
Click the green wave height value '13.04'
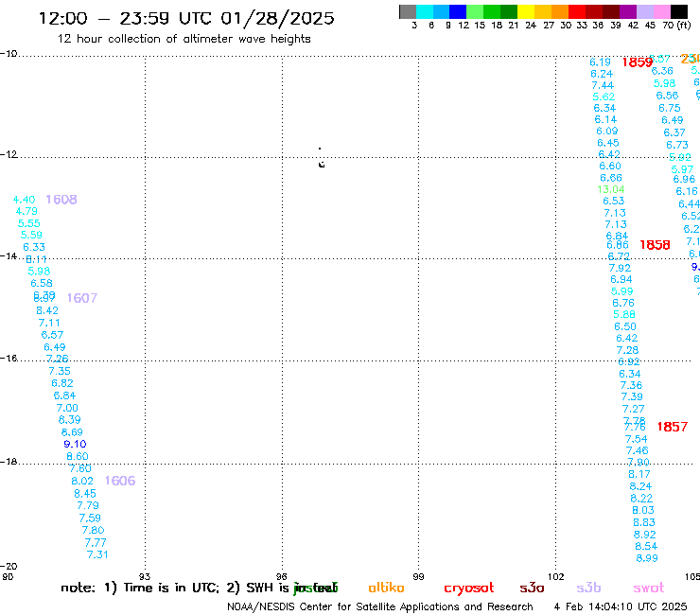611,189
